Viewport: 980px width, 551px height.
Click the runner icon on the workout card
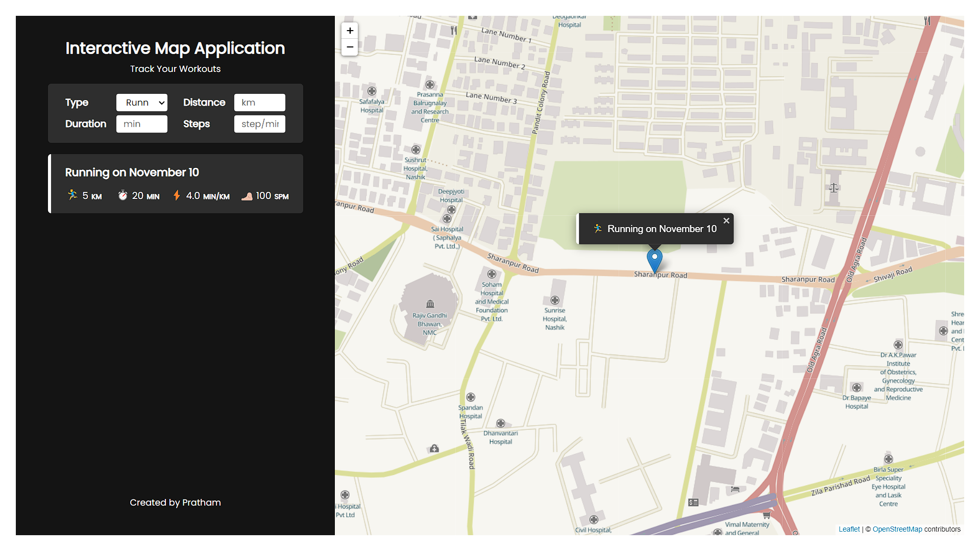(72, 195)
